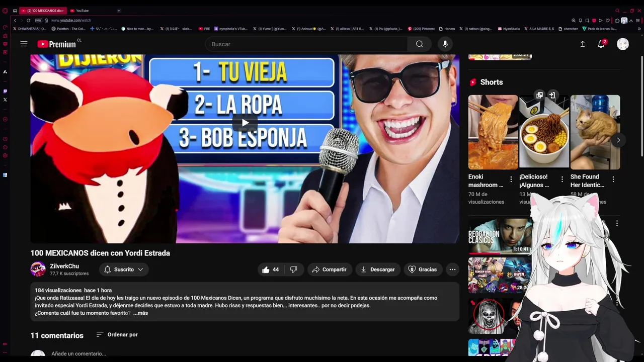644x362 pixels.
Task: Expand the bookmarks overflow chevron
Action: click(x=639, y=29)
